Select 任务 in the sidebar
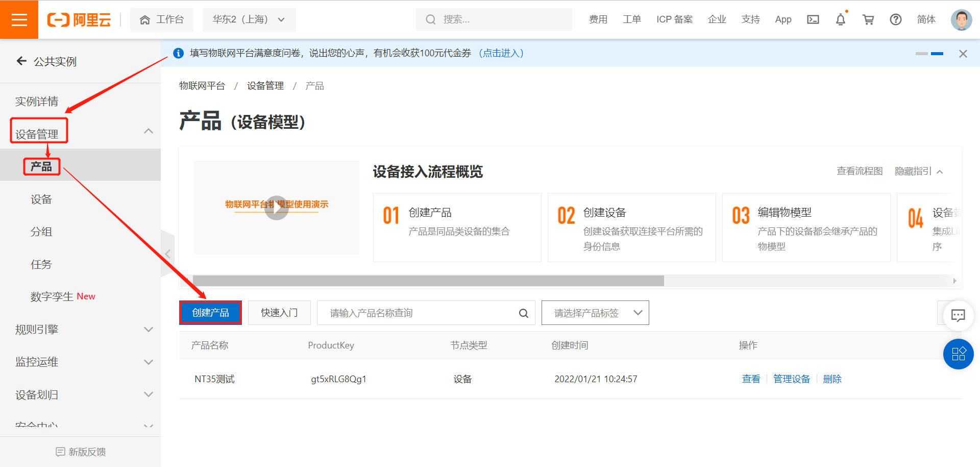This screenshot has height=467, width=980. [41, 264]
